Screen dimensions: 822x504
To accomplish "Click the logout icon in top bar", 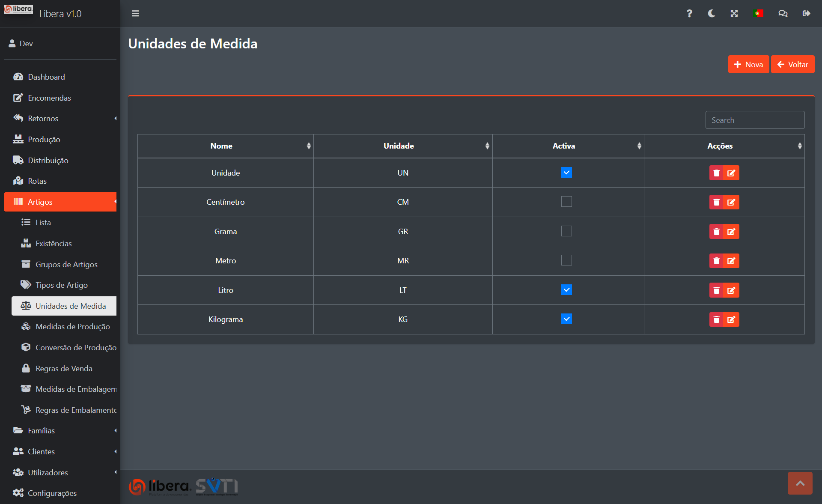I will tap(806, 14).
